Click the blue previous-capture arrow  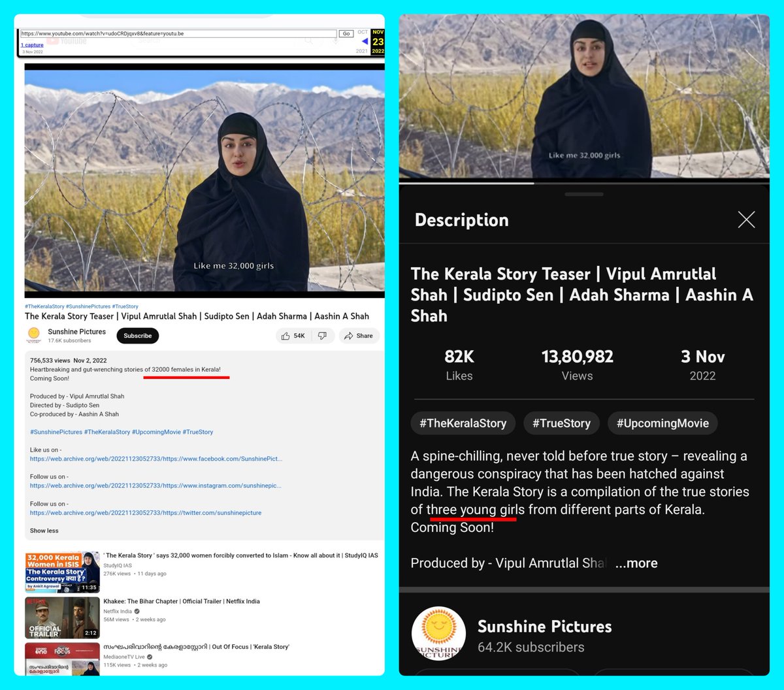click(x=365, y=42)
